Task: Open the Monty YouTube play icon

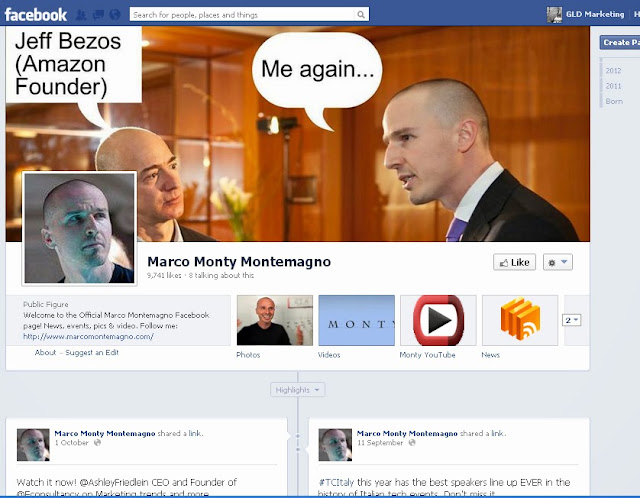Action: (438, 320)
